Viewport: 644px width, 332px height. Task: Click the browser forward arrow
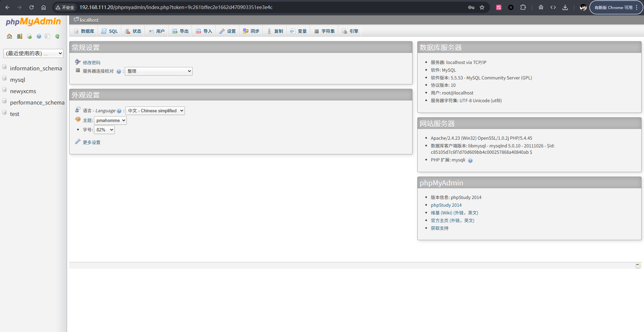click(19, 7)
